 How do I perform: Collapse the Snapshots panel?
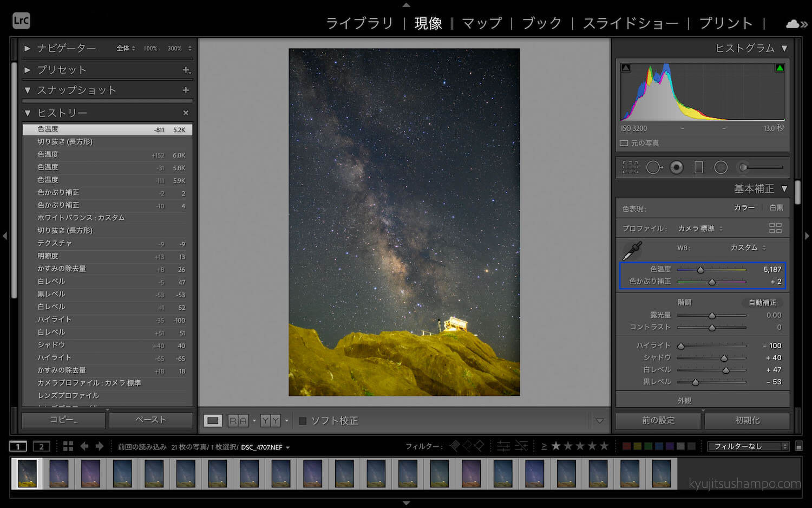[28, 90]
